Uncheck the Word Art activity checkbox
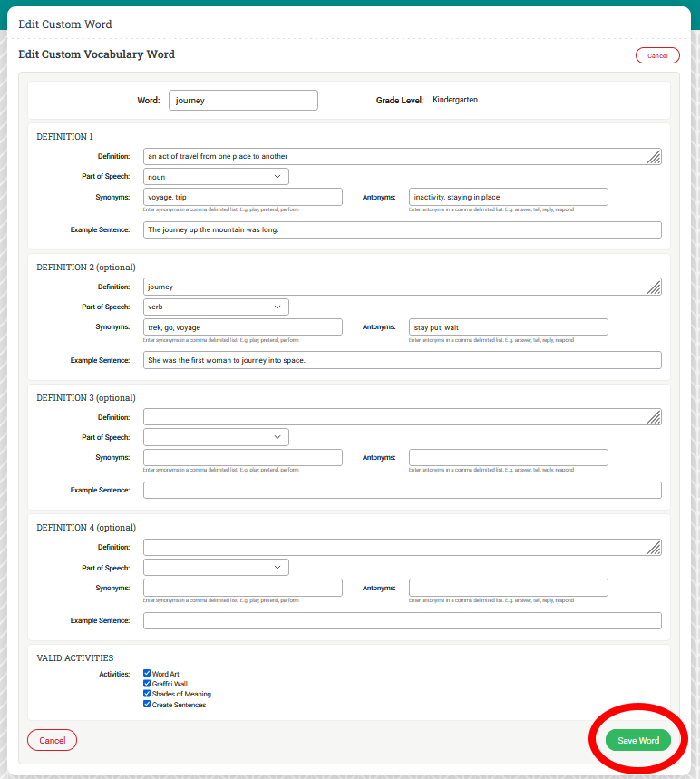The width and height of the screenshot is (700, 779). coord(147,674)
